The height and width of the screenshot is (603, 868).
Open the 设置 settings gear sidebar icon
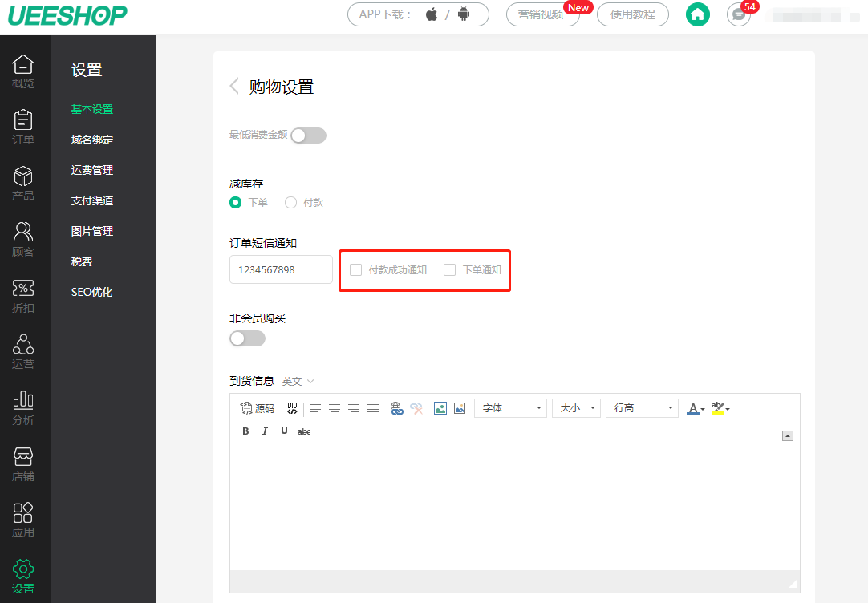23,577
